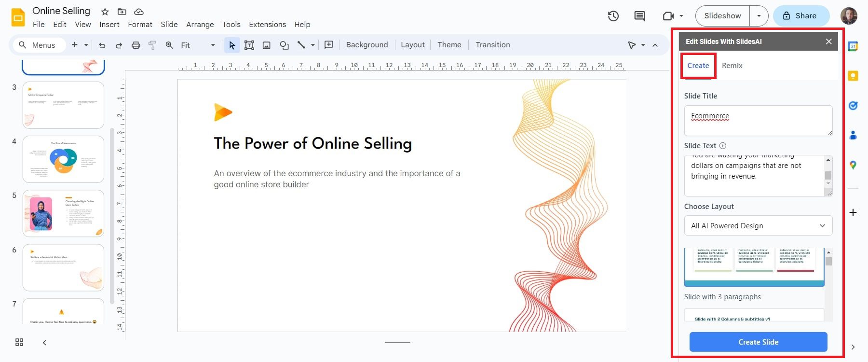Collapse the filmstrip with the arrow
Viewport: 868px width, 362px height.
pos(44,342)
